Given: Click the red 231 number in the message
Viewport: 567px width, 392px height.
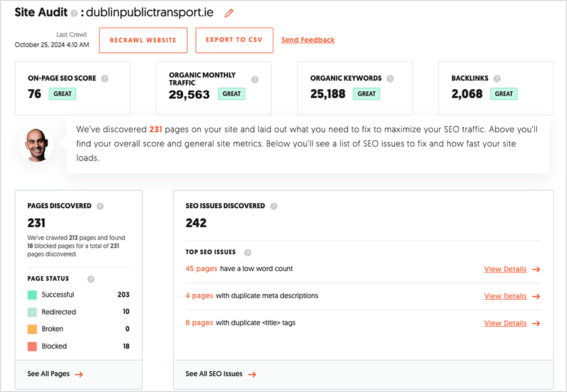Looking at the screenshot, I should 156,130.
